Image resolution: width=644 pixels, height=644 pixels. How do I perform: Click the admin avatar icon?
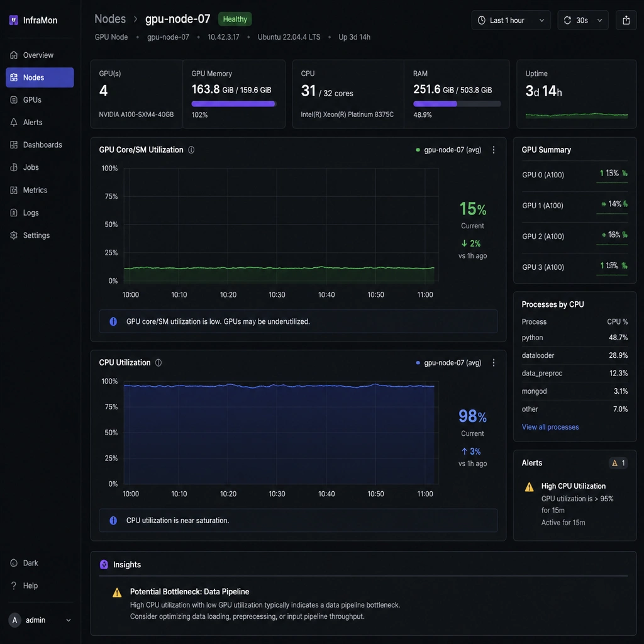[15, 620]
